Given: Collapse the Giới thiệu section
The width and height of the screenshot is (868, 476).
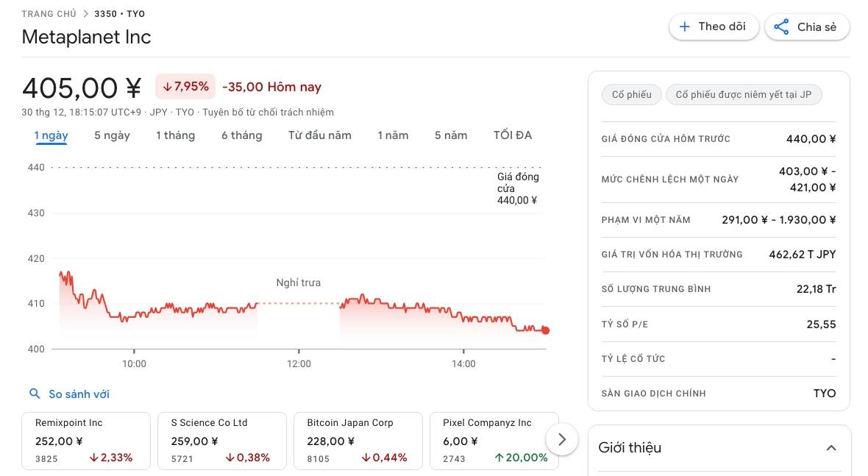Looking at the screenshot, I should coord(831,448).
